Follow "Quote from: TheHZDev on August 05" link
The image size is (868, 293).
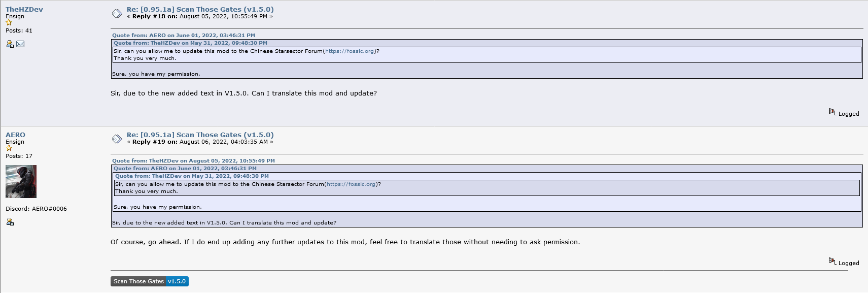193,160
